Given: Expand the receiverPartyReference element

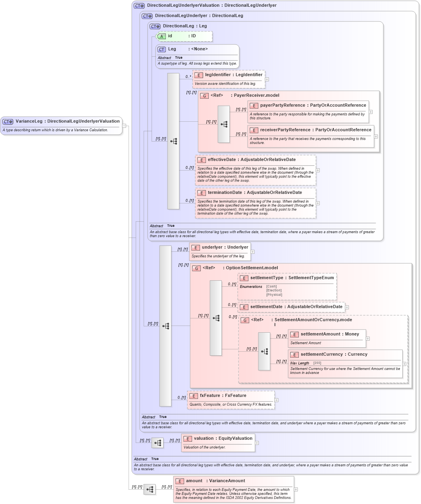Looking at the screenshot, I should (376, 136).
